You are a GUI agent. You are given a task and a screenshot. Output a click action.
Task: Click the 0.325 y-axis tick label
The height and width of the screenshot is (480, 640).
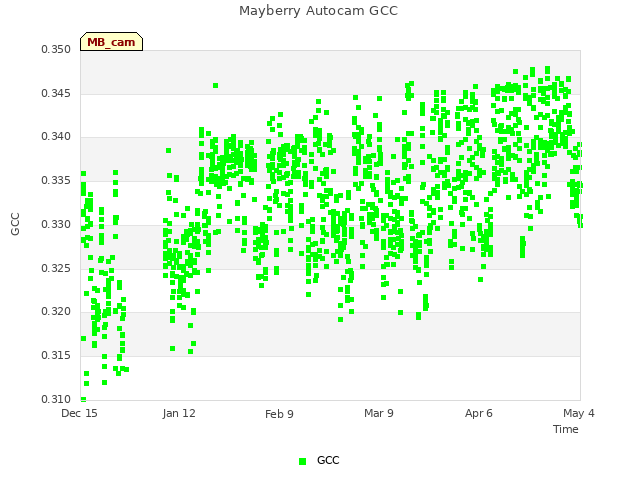(56, 269)
